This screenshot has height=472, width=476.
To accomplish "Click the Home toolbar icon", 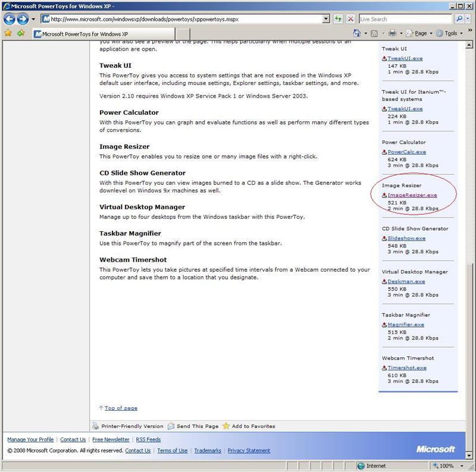I will point(358,33).
